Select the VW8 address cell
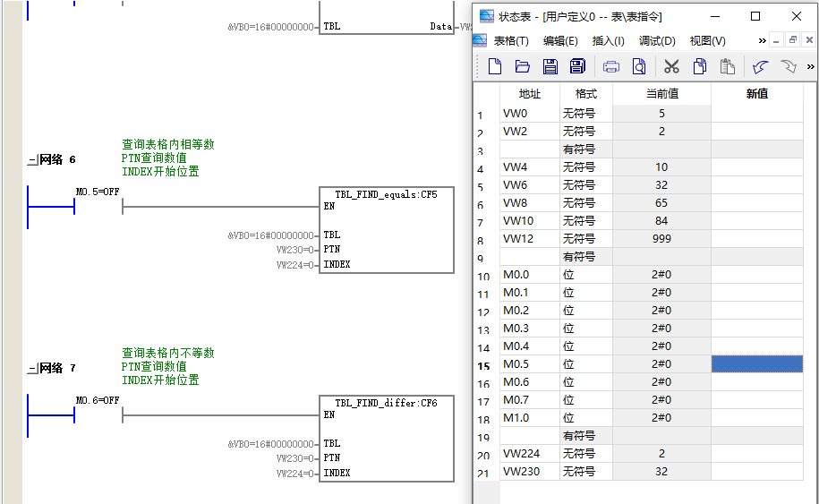Screen dimensions: 819x504 (x=530, y=202)
